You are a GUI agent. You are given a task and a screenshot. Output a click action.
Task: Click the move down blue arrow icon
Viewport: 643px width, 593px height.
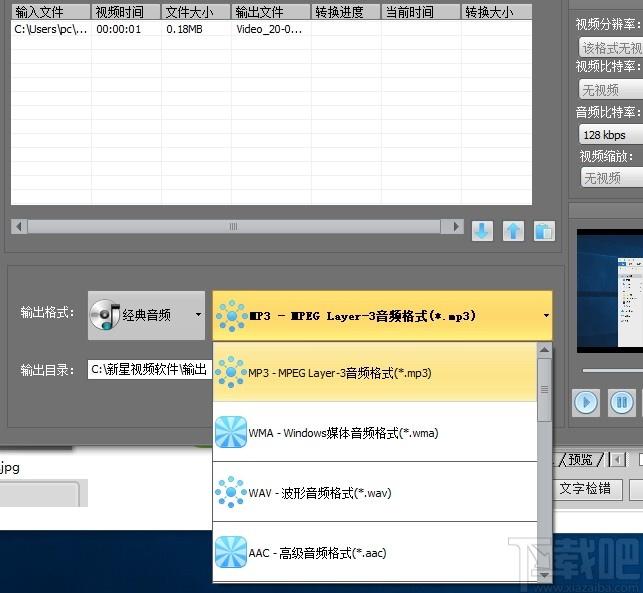coord(482,231)
